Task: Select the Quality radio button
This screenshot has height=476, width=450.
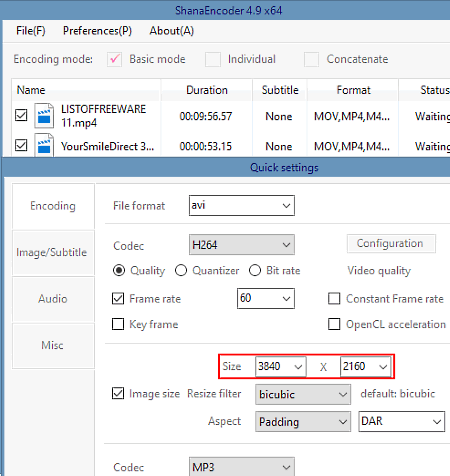Action: click(119, 270)
